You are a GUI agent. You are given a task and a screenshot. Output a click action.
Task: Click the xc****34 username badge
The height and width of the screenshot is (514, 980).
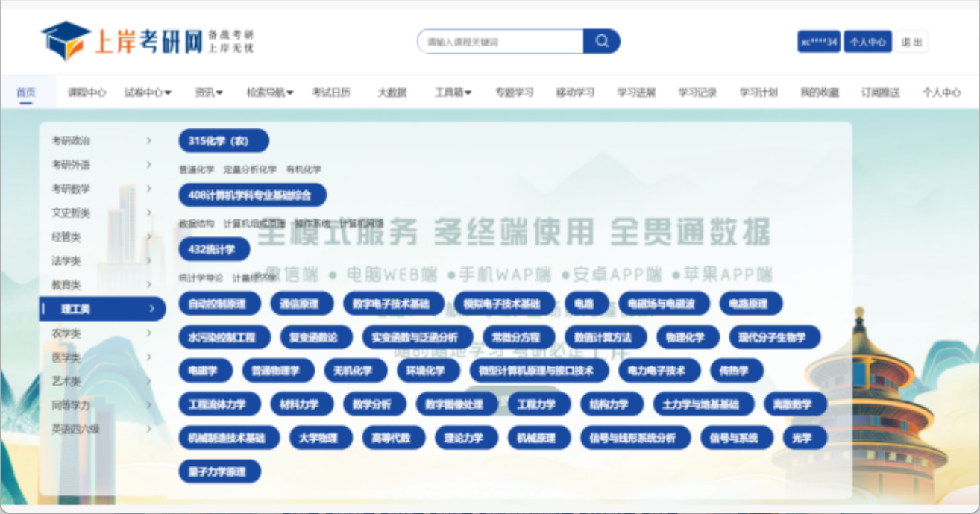(x=818, y=42)
